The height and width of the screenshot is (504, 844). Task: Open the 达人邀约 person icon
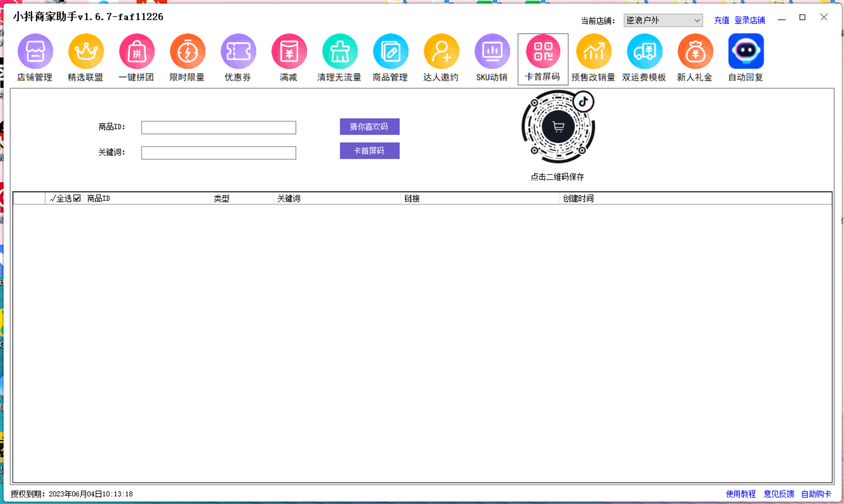441,51
